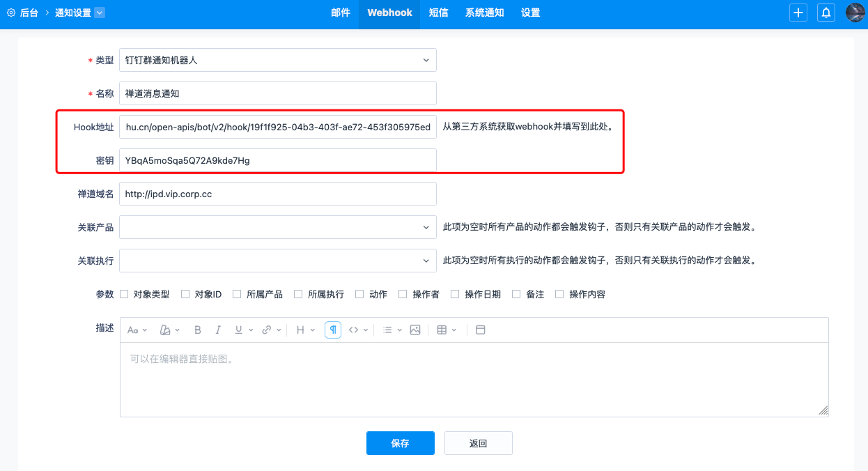Enable the 所属执行 checkbox

point(298,294)
